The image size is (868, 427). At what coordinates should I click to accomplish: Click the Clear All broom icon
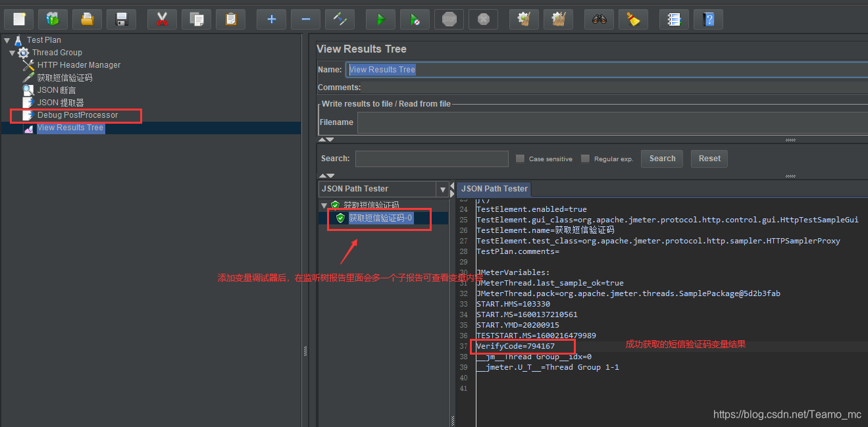pos(558,19)
